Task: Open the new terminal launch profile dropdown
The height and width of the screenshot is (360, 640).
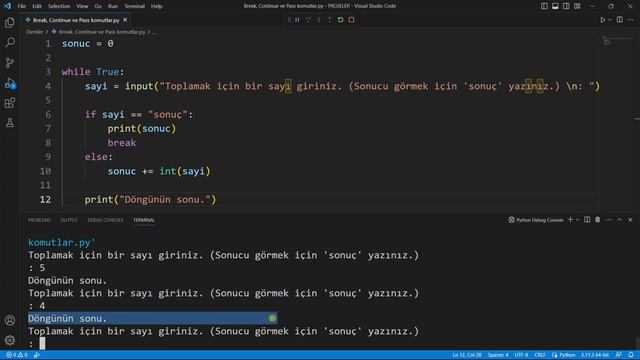Action: click(x=577, y=220)
